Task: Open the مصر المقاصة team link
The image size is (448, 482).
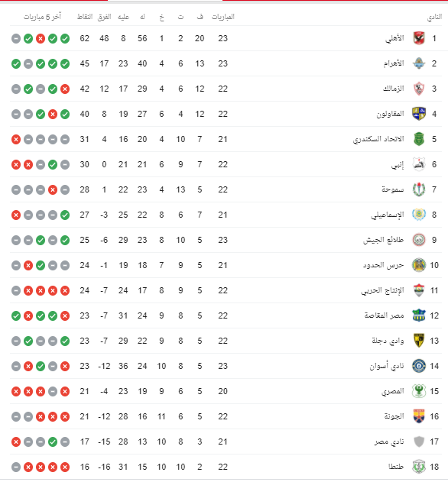Action: (x=385, y=315)
